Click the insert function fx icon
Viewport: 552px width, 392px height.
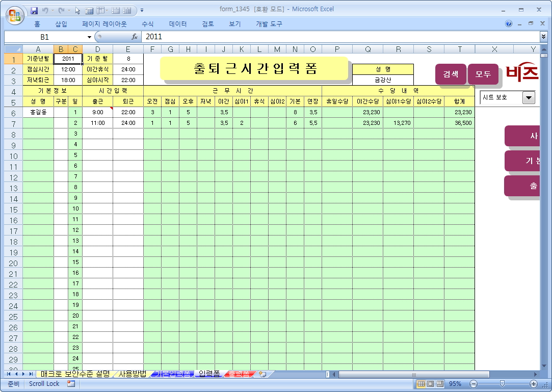(x=135, y=37)
